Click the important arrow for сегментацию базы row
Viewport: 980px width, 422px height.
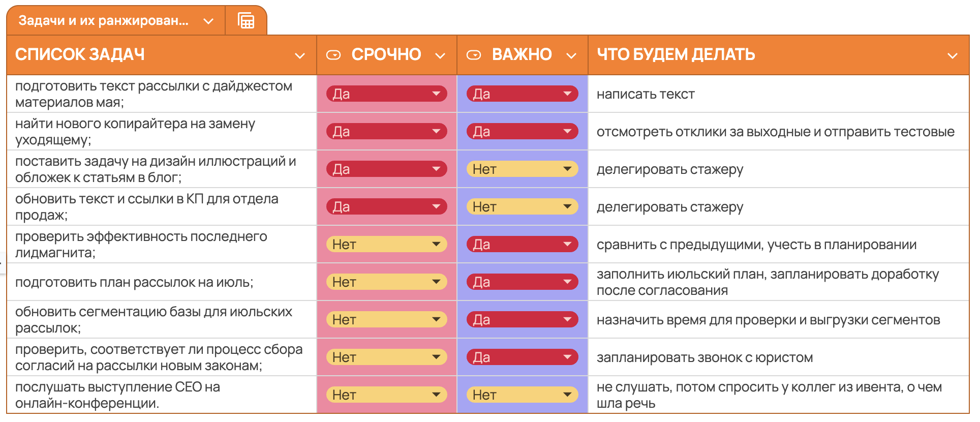pos(567,319)
